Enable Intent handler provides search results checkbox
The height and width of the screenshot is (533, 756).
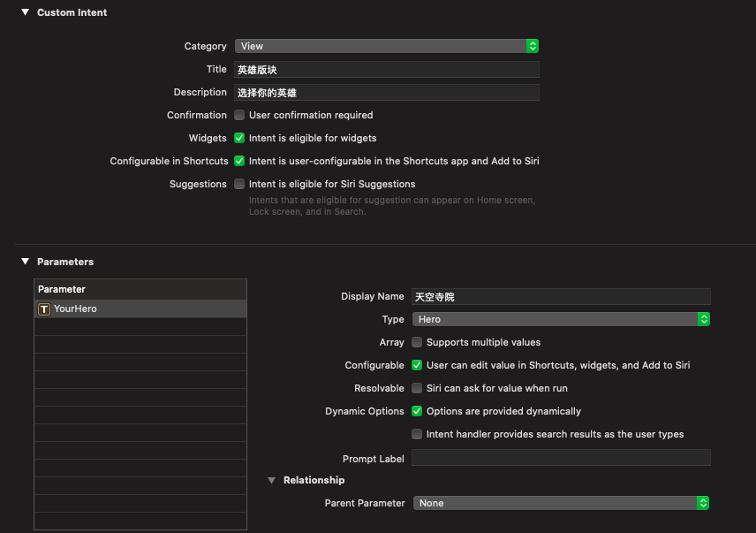click(x=417, y=434)
